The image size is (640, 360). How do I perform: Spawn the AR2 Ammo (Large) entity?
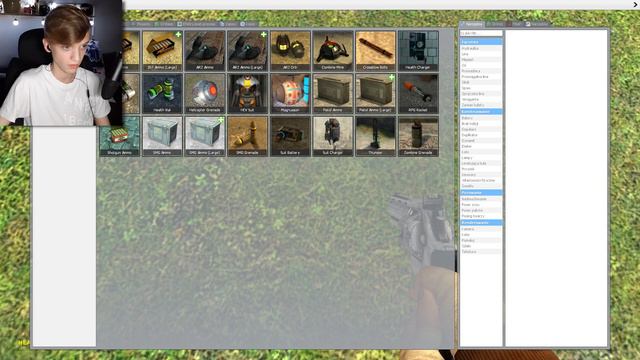[x=247, y=51]
